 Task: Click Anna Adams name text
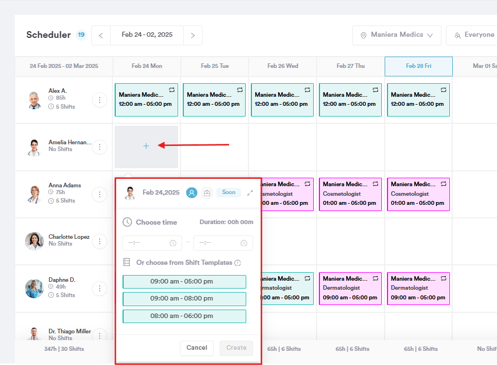65,185
